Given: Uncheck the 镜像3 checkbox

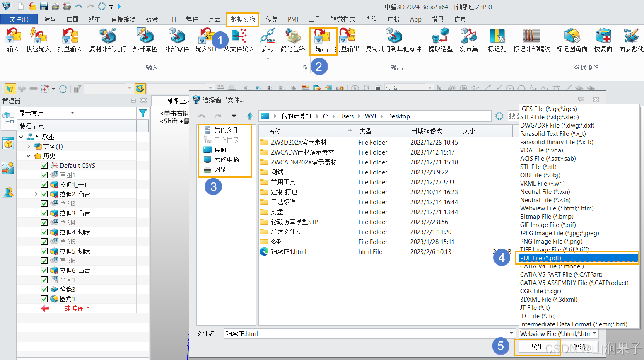Looking at the screenshot, I should (x=44, y=289).
